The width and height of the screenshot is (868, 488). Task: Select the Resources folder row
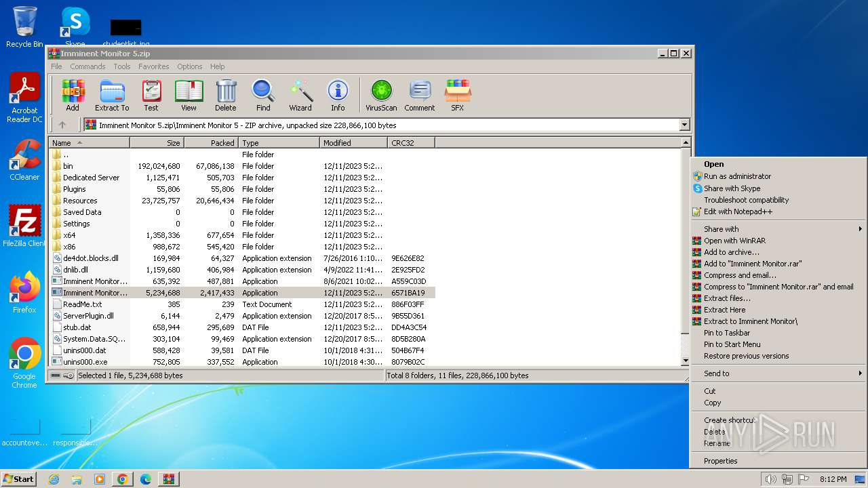[242, 201]
